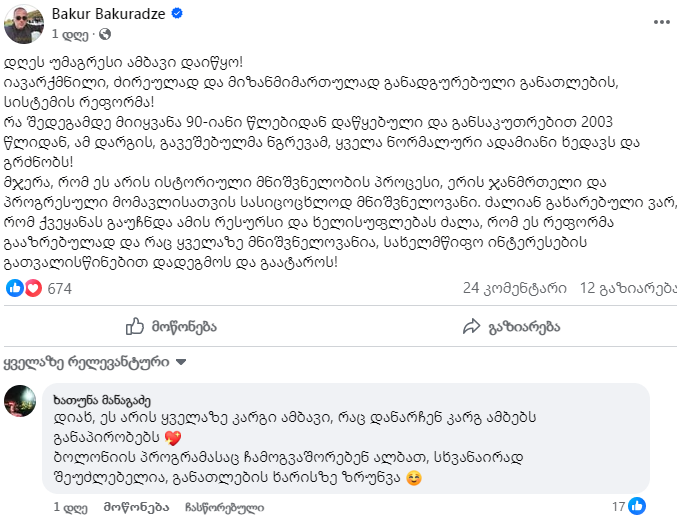The height and width of the screenshot is (518, 677).
Task: Open ხათუნა მანგაძე's profile name link
Action: [102, 400]
